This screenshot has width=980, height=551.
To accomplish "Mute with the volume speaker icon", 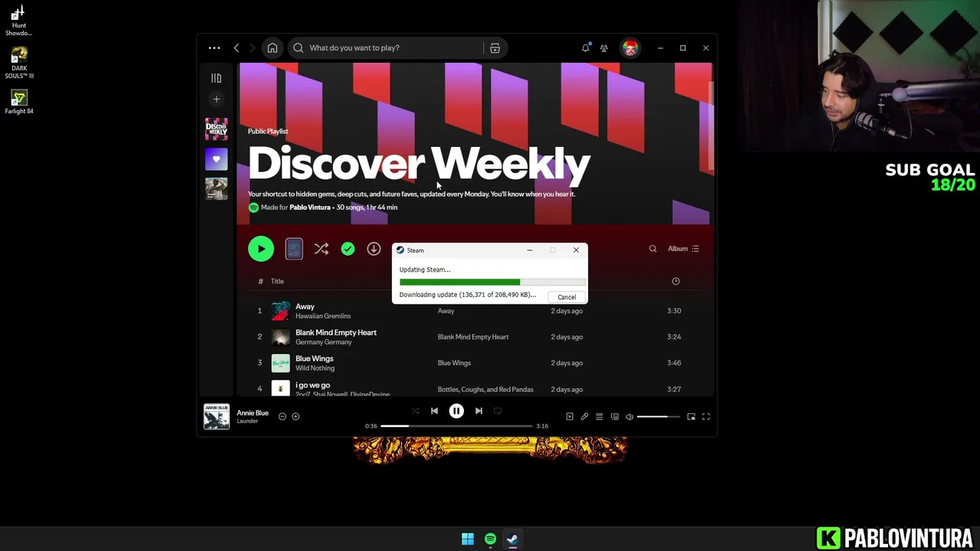I will click(629, 416).
